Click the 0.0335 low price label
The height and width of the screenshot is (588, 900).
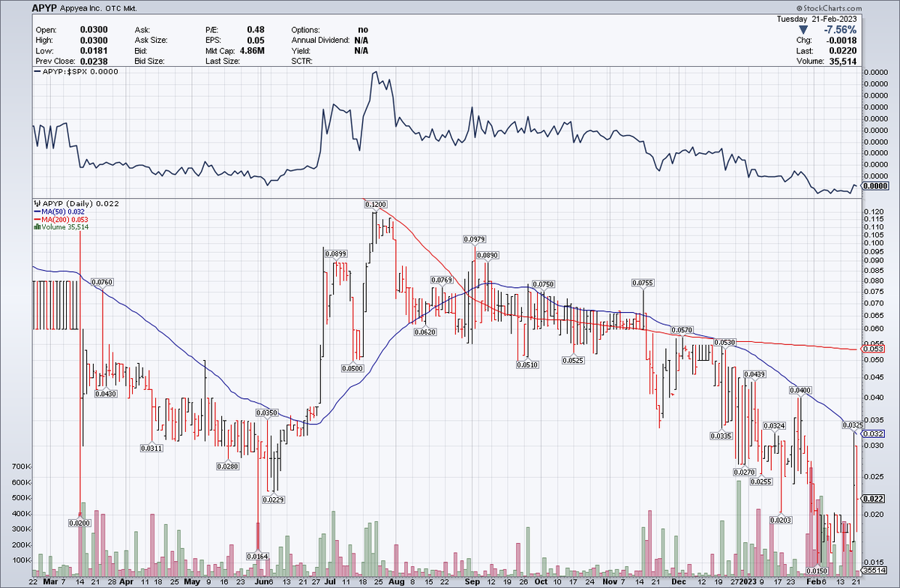coord(720,436)
